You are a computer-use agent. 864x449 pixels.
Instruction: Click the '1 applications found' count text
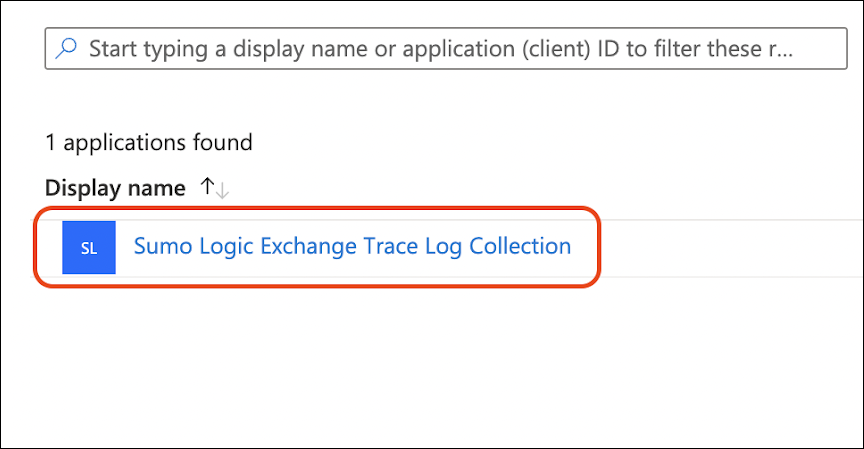point(149,142)
